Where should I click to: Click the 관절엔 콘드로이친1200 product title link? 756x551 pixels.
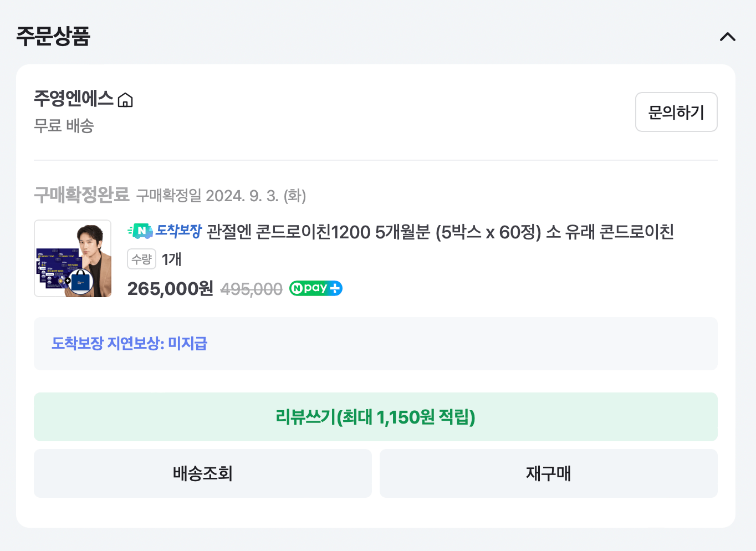tap(441, 233)
